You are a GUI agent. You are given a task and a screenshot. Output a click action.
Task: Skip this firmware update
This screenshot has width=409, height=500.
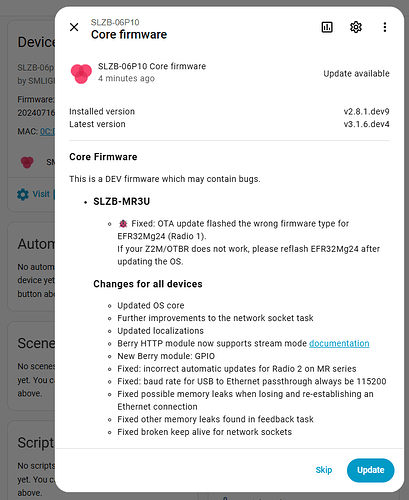point(324,470)
